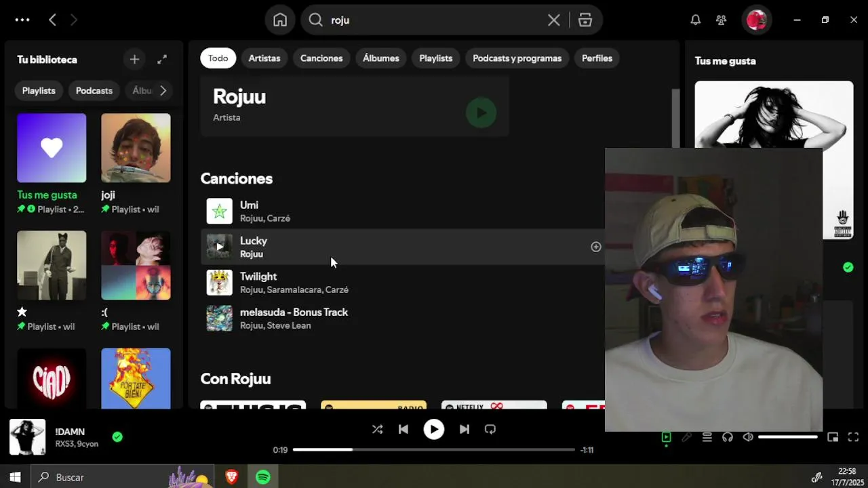Image resolution: width=868 pixels, height=488 pixels.
Task: Switch to Podcasts y programas filter
Action: pyautogui.click(x=517, y=58)
